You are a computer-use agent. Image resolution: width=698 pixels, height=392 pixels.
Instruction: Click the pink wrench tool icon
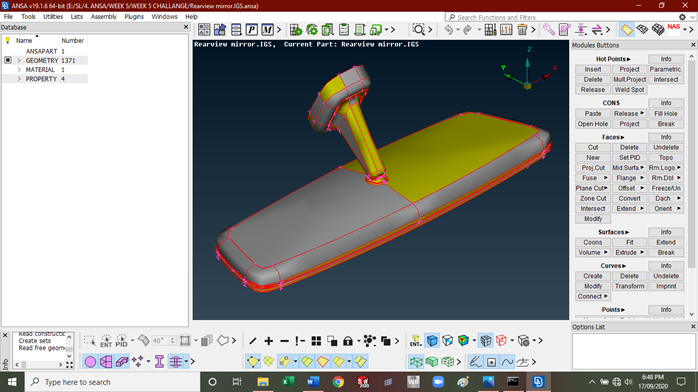click(x=548, y=30)
